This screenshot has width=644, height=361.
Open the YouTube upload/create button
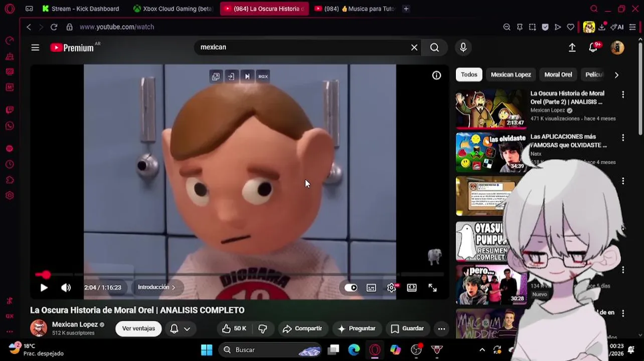point(572,47)
